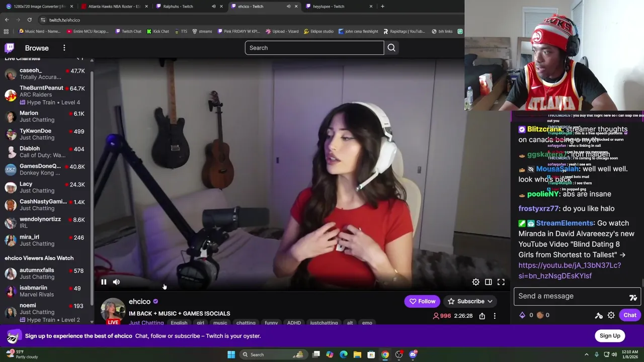Toggle theatre mode on the player

(x=488, y=282)
